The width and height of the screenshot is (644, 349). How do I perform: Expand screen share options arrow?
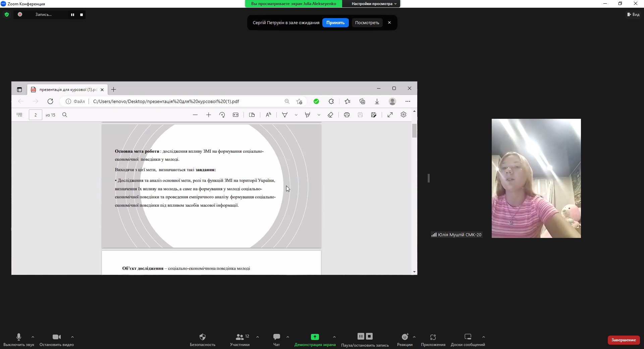pos(334,337)
